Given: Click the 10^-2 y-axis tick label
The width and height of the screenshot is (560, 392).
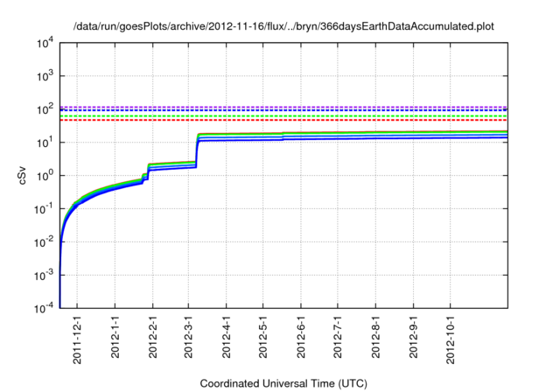Looking at the screenshot, I should (x=44, y=242).
